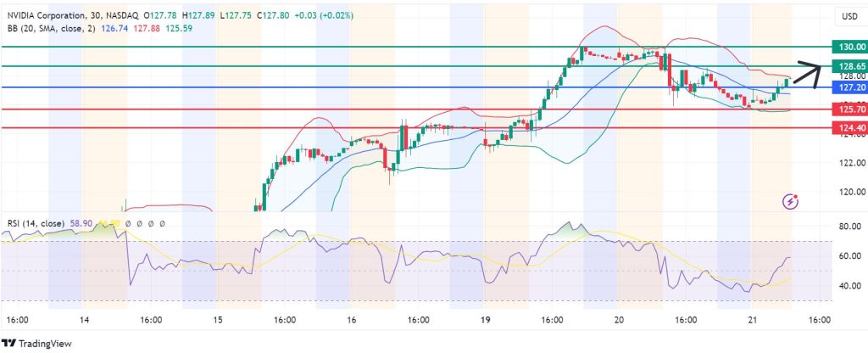Image resolution: width=868 pixels, height=353 pixels.
Task: Click the 130.00 green price label
Action: [x=849, y=48]
